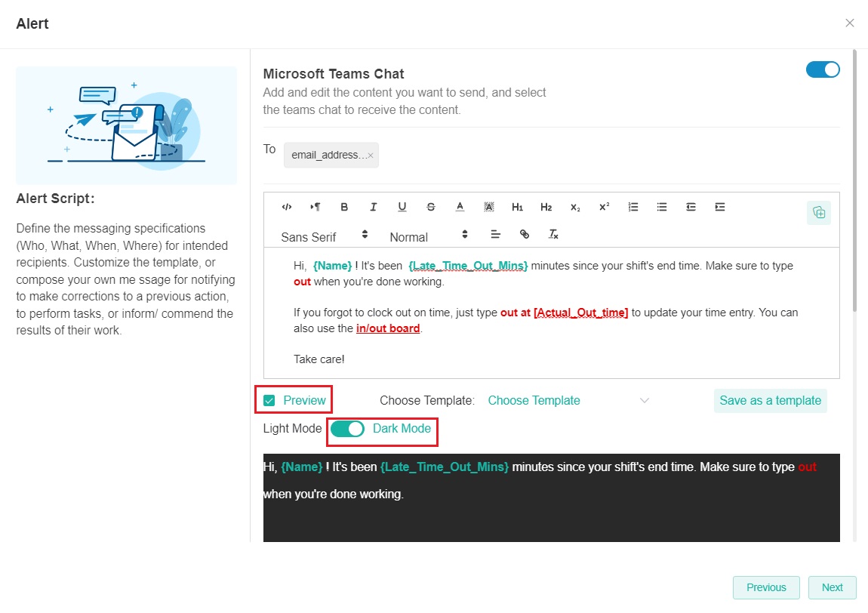Disable the Microsoft Teams Chat toggle

tap(823, 69)
